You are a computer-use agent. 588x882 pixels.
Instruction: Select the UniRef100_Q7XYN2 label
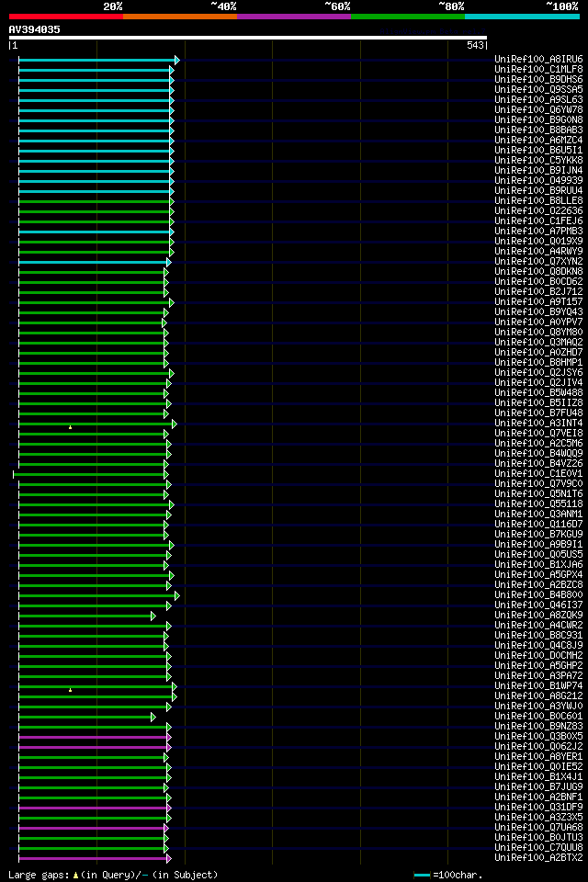pyautogui.click(x=538, y=262)
